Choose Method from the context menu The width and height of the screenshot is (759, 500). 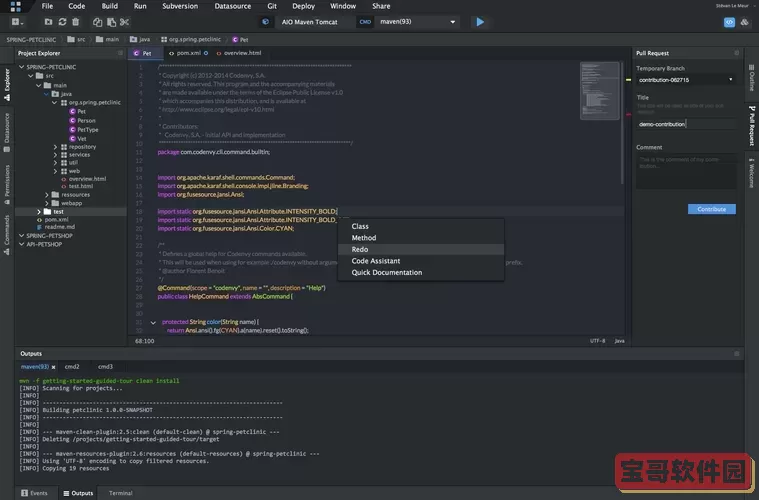tap(421, 238)
